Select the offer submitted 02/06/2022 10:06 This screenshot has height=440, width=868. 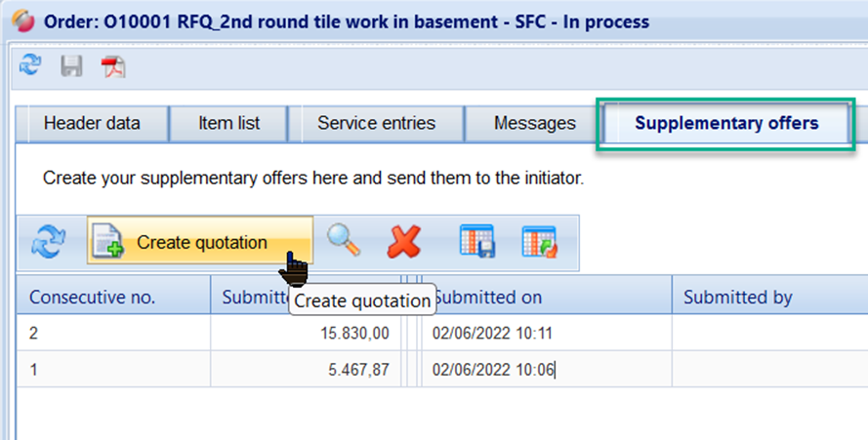point(493,370)
